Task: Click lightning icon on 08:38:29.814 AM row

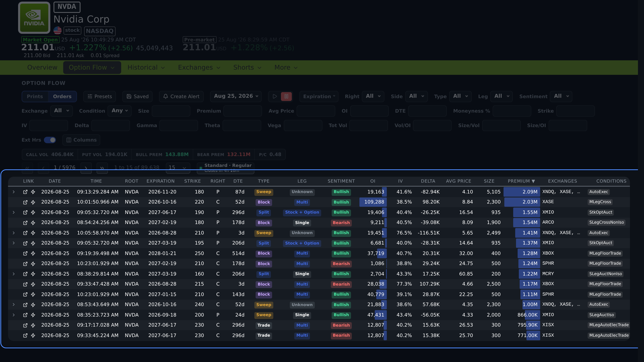Action: coord(33,274)
